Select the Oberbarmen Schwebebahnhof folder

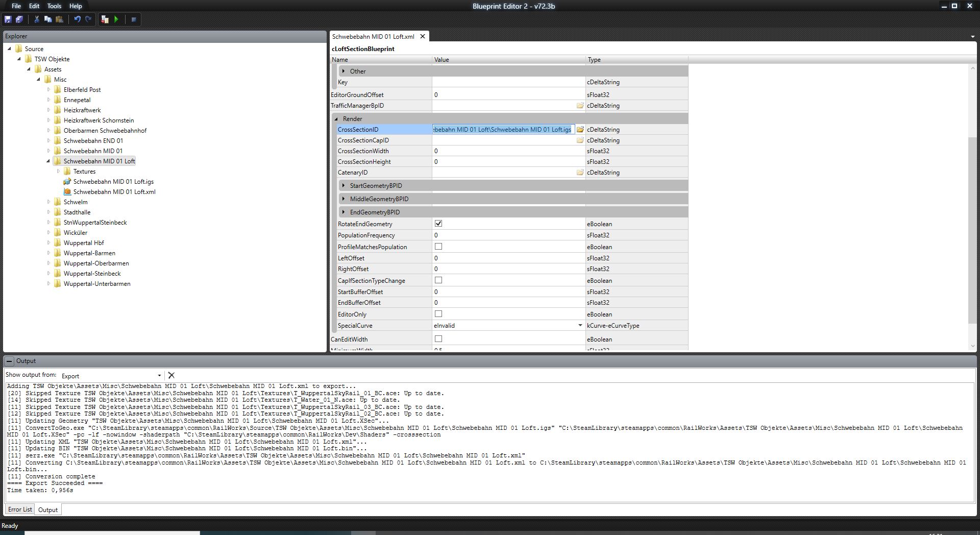point(105,131)
